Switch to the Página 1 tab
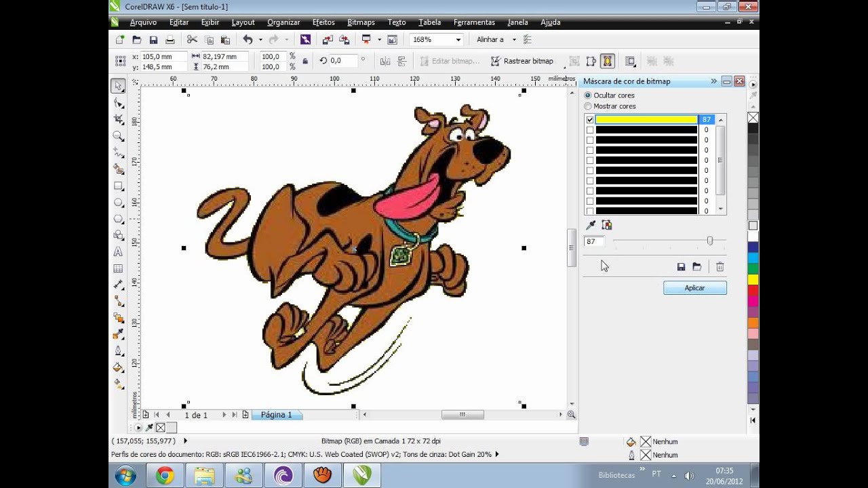 click(277, 415)
